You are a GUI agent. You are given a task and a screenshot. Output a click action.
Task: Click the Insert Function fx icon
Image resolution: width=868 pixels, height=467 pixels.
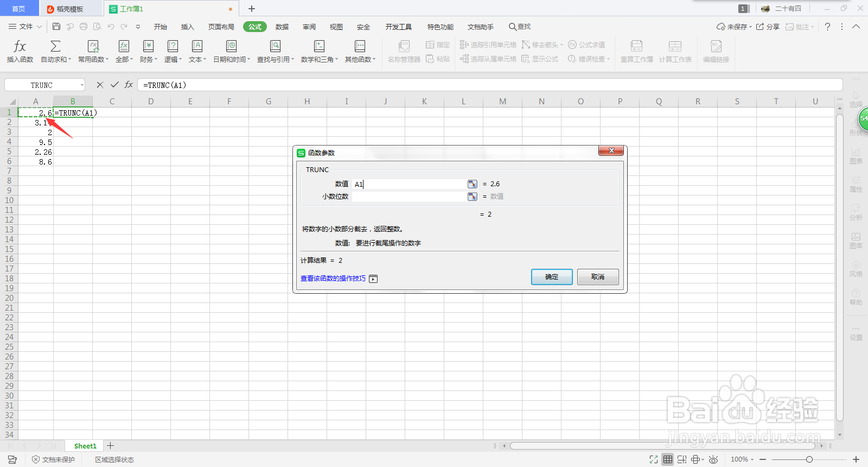[20, 46]
